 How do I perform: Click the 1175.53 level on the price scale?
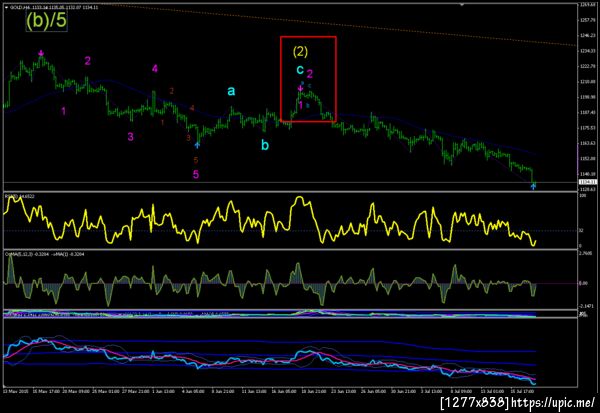586,128
